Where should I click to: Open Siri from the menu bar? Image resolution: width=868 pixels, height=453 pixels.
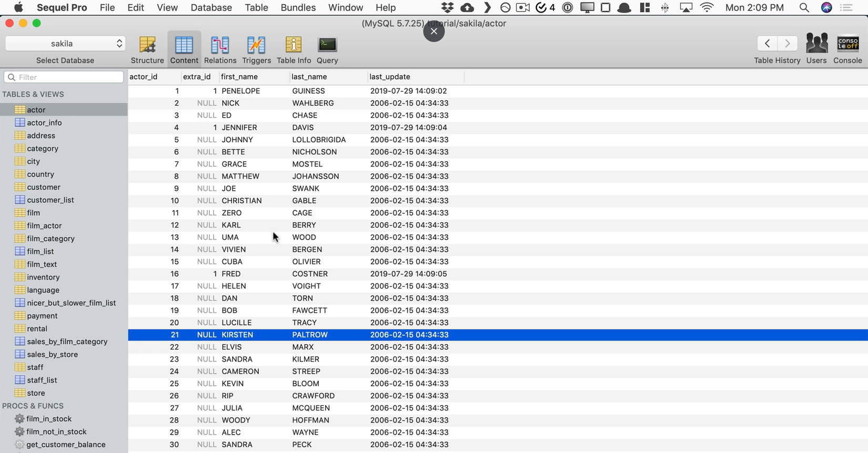[826, 7]
